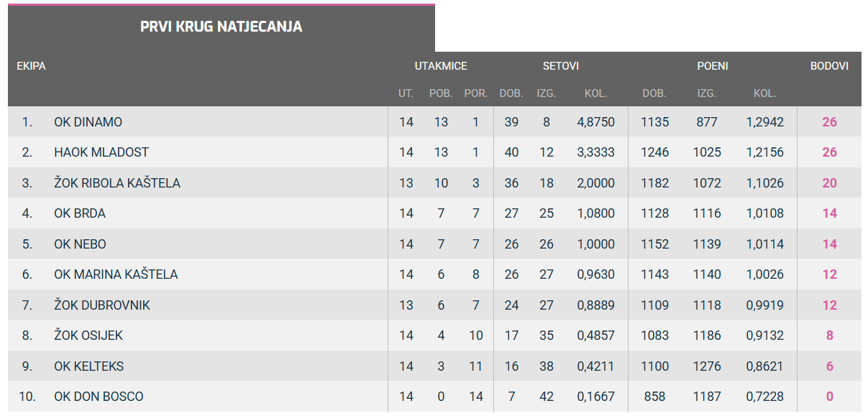Click the POENI header group

point(712,66)
